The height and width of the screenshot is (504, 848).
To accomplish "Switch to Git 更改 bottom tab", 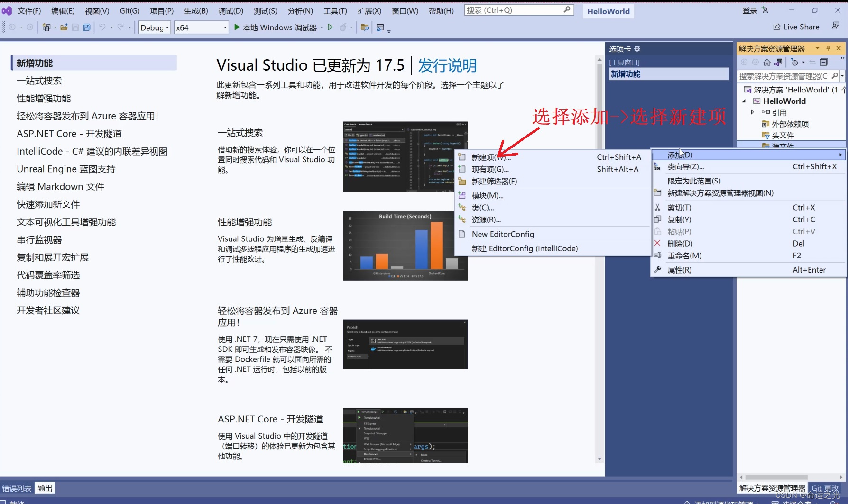I will (x=825, y=488).
